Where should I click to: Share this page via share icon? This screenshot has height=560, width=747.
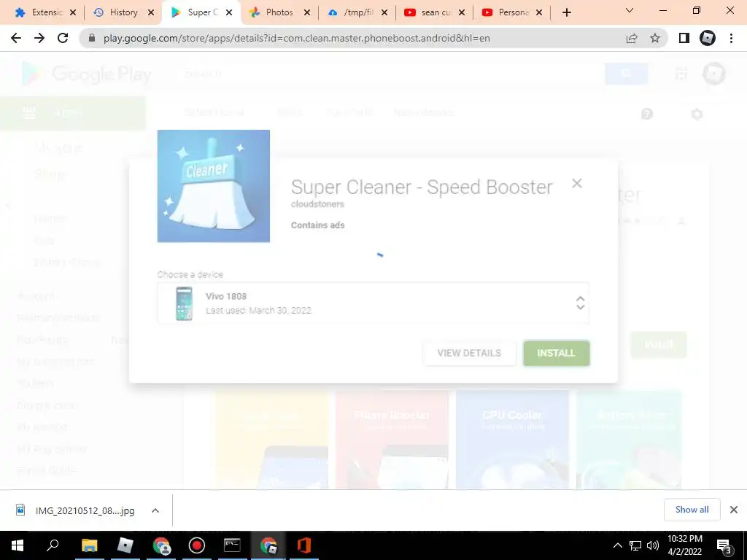632,38
